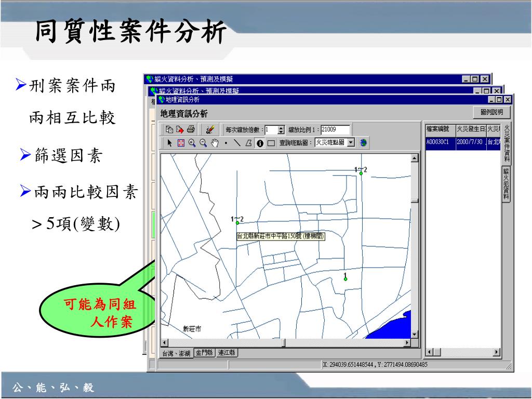
Task: Click map horizontal scrollbar left arrow
Action: point(165,343)
